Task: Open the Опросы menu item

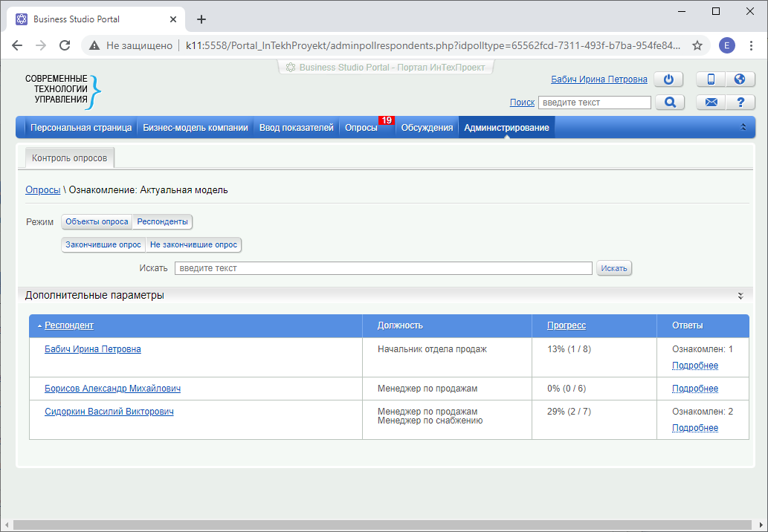Action: coord(361,128)
